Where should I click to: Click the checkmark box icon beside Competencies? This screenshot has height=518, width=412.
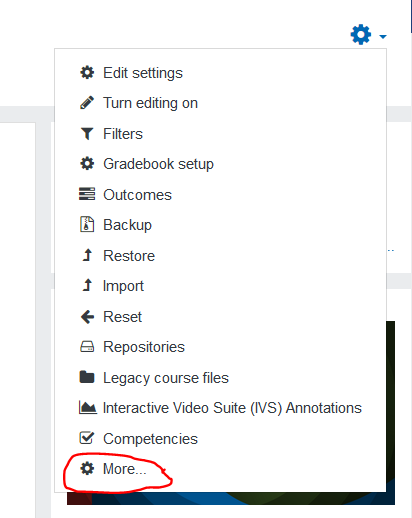[87, 438]
